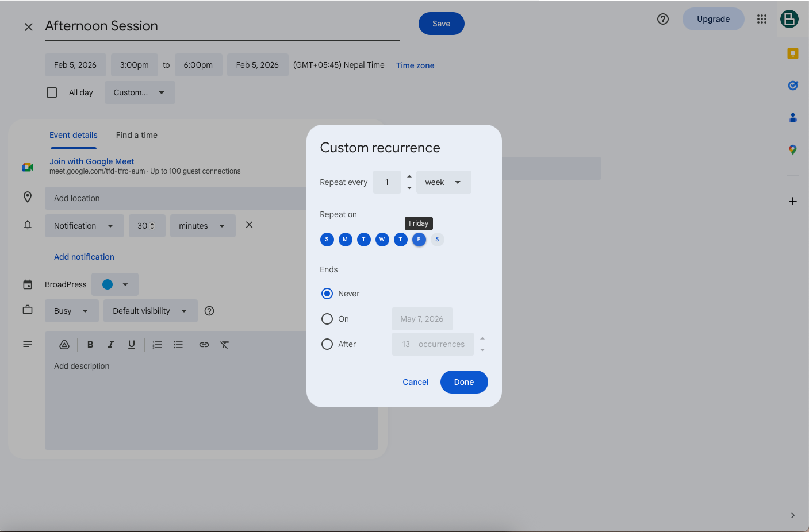Open the Google Contacts side panel icon
Screen dimensions: 809x532
point(793,118)
